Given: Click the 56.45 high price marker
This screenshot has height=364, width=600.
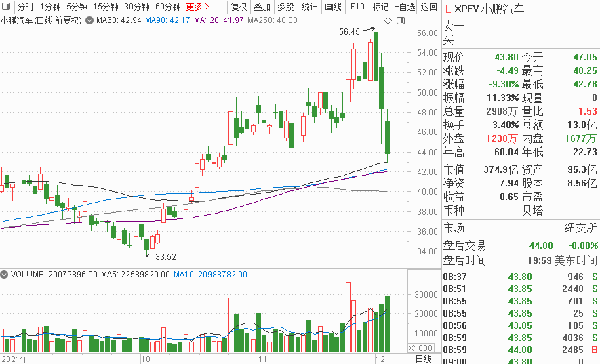Looking at the screenshot, I should tap(349, 32).
